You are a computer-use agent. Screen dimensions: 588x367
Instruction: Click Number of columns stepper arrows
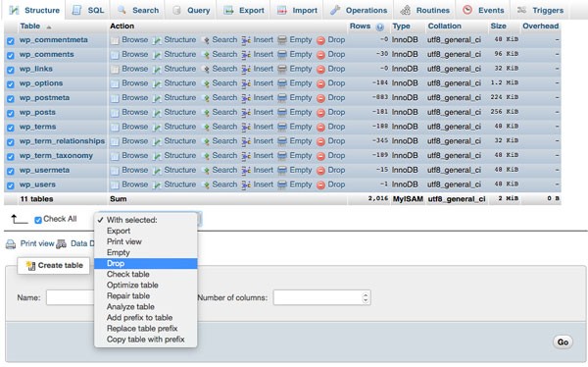point(366,298)
